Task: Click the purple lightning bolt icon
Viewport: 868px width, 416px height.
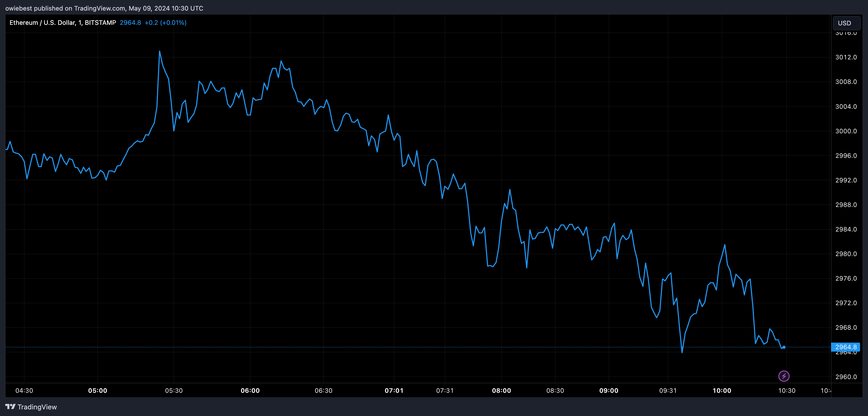Action: coord(784,376)
